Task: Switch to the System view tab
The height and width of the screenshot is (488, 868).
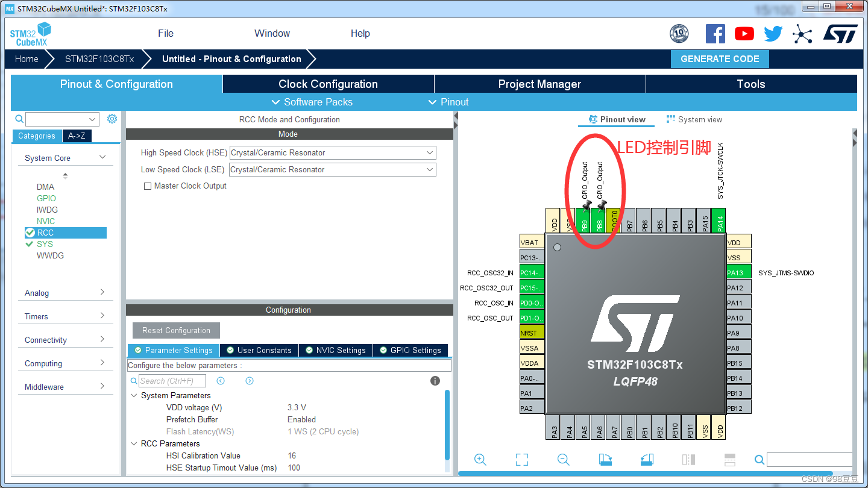Action: (x=694, y=120)
